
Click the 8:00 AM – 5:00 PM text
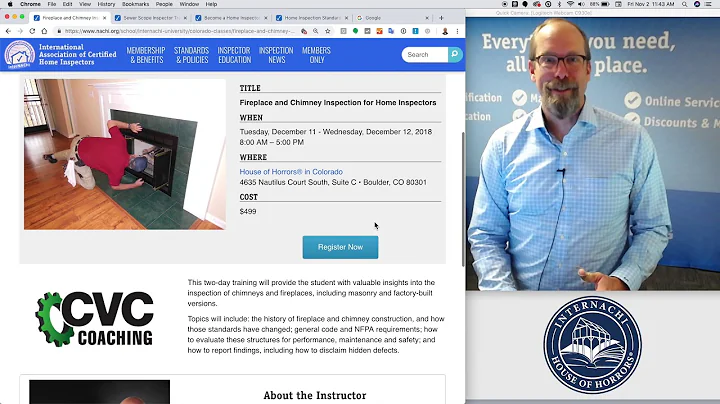tap(271, 142)
